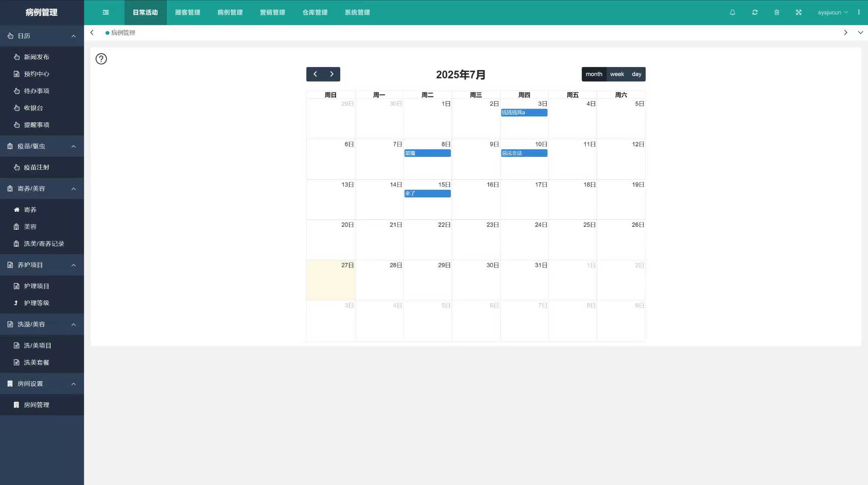Click the trash bin icon in header
868x485 pixels.
(x=776, y=13)
